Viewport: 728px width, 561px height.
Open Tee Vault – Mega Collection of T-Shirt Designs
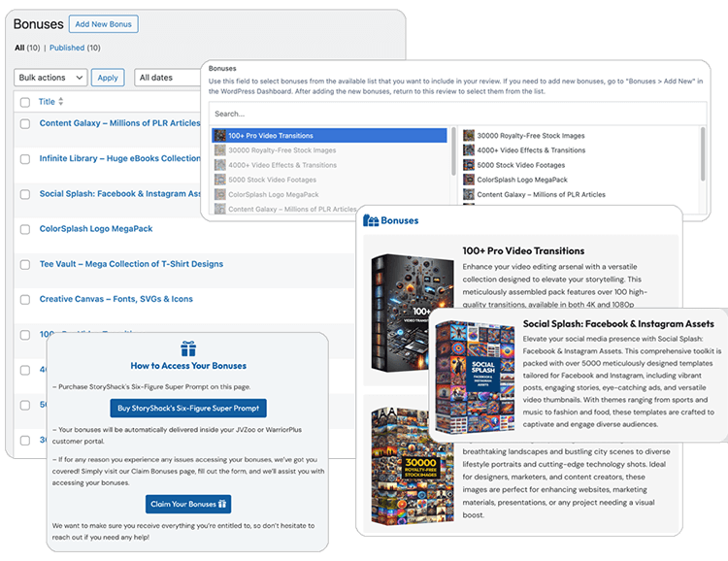[131, 264]
